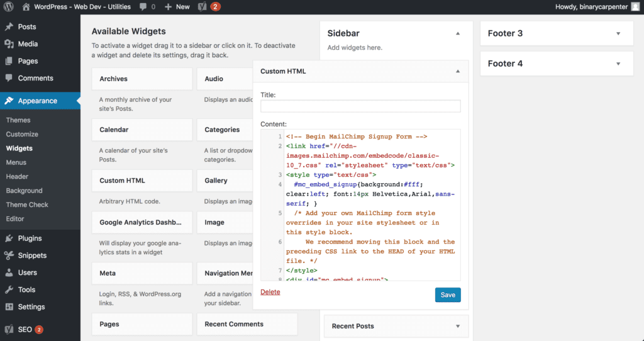Select the Categories available widget
Viewport: 644px width, 341px height.
point(225,130)
